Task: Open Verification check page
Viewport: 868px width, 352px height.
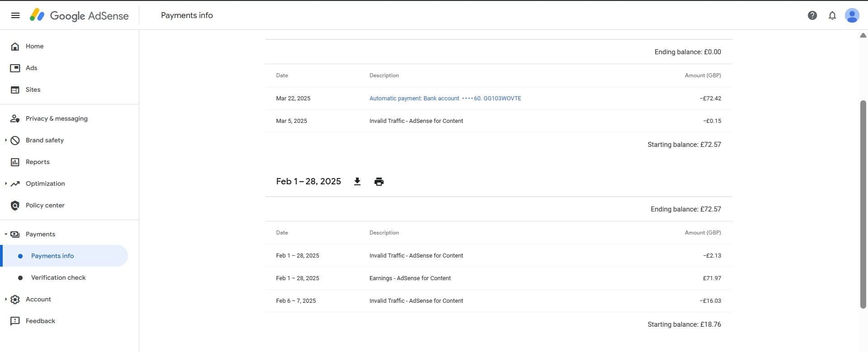Action: (58, 277)
